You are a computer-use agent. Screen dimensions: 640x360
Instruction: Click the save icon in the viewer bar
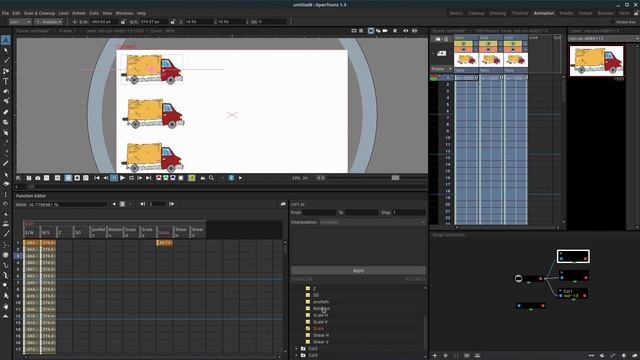tap(29, 178)
